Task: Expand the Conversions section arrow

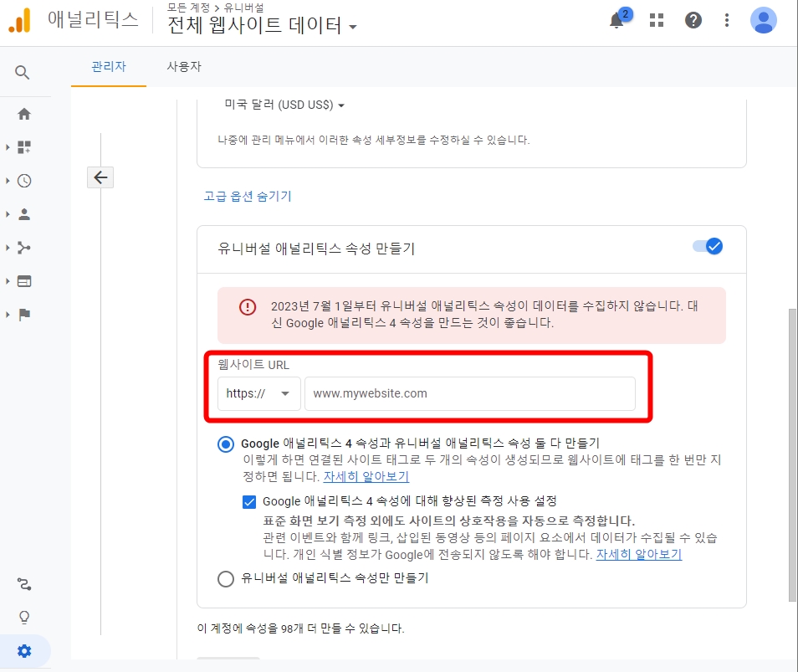Action: click(x=8, y=315)
